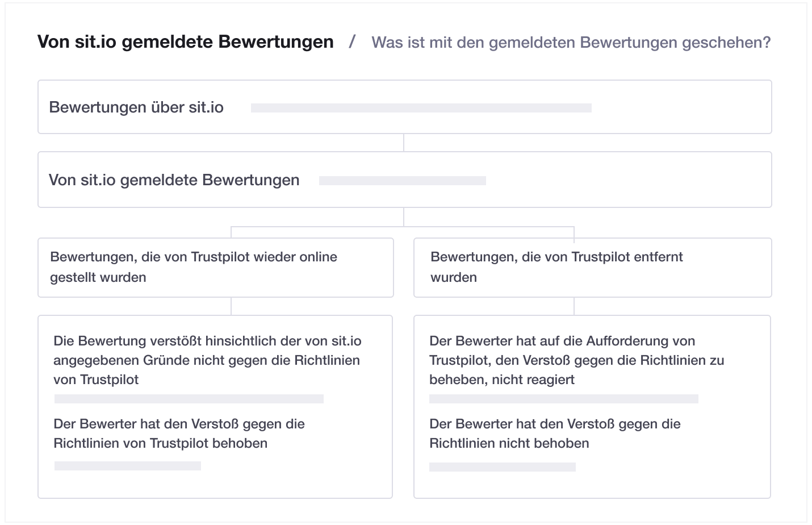Select the "Bewertungen über sit.io" box label
Viewport: 812px width, 525px height.
(x=136, y=107)
